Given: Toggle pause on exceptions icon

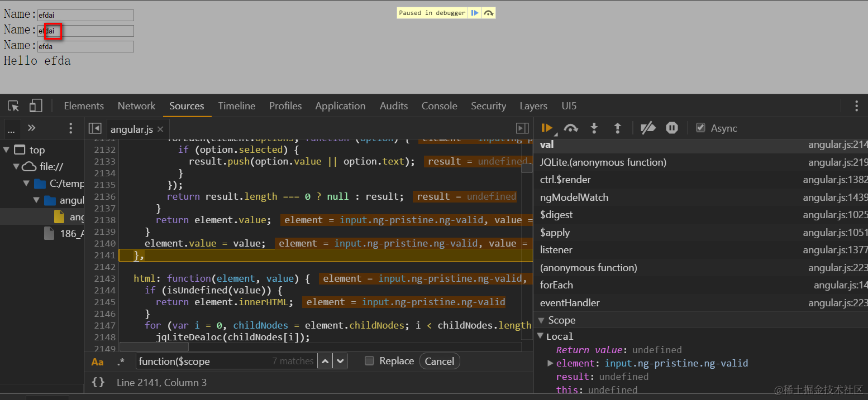Looking at the screenshot, I should click(x=672, y=128).
